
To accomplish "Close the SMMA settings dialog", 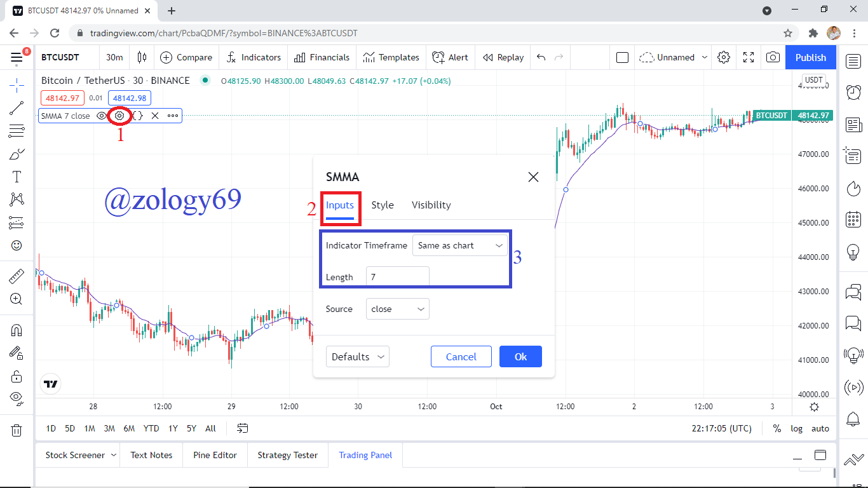I will point(533,177).
